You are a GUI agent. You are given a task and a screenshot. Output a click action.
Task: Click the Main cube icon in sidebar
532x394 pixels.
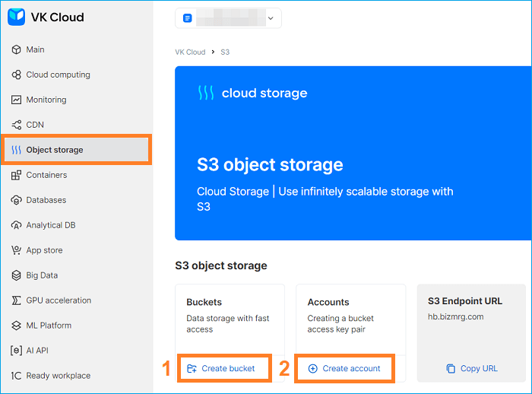[16, 49]
